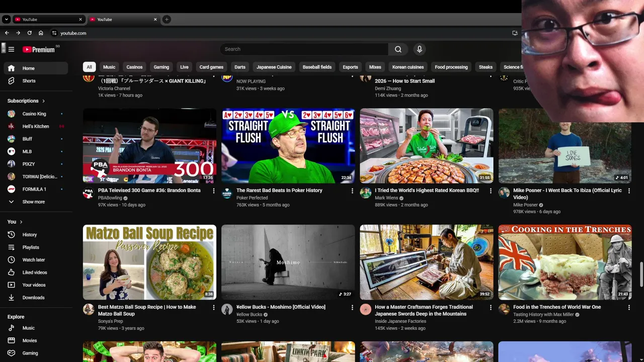Open options menu for PBA Televised 300 Game
The height and width of the screenshot is (362, 644).
point(213,191)
